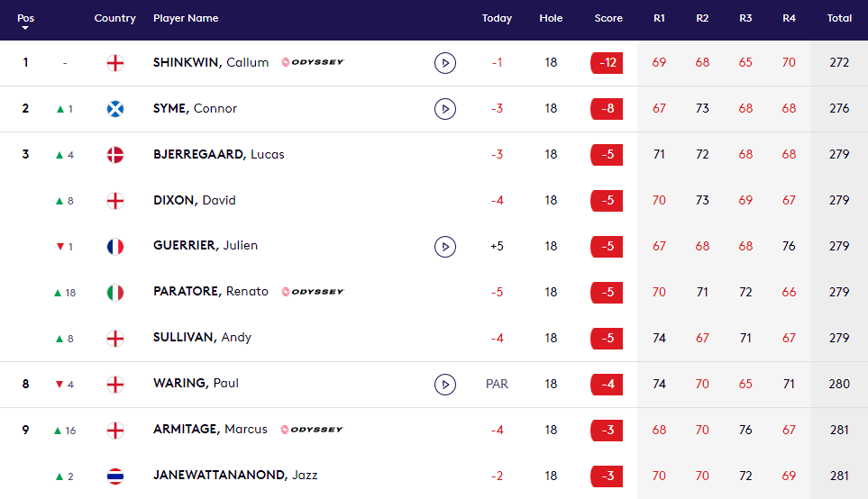The image size is (868, 499).
Task: Play Paul Waring's video highlights
Action: point(444,384)
